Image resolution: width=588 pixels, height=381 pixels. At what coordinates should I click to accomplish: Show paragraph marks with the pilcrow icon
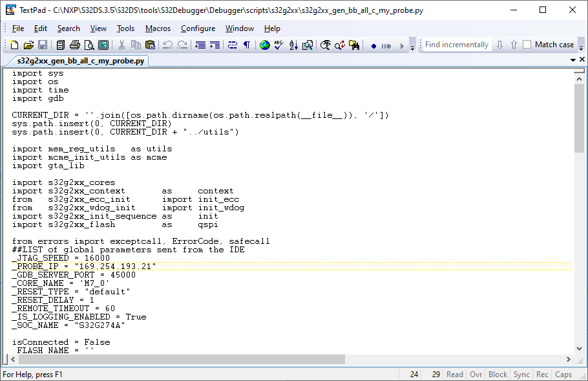tap(247, 45)
